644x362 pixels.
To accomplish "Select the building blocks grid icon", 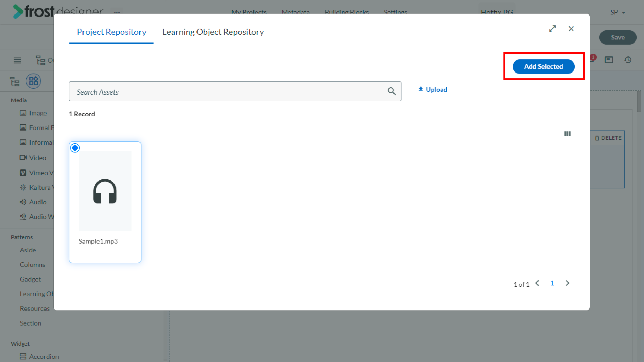I will coord(33,81).
